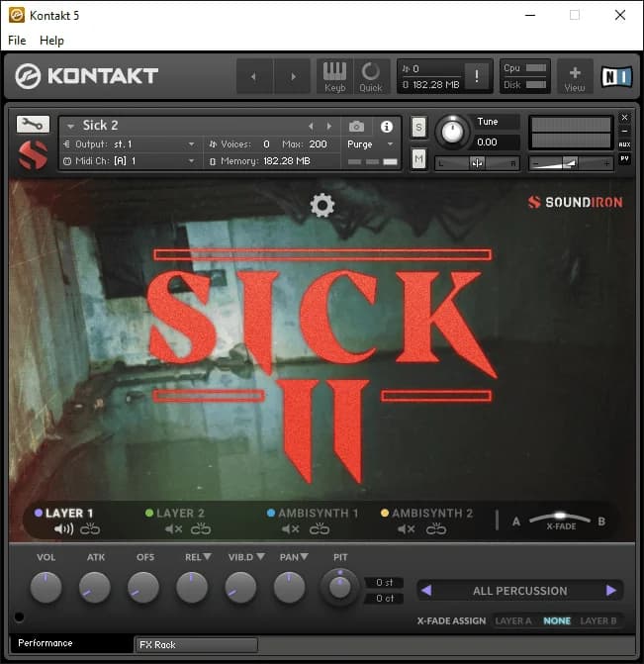Select previous preset arrow beside Sick 2

point(311,127)
